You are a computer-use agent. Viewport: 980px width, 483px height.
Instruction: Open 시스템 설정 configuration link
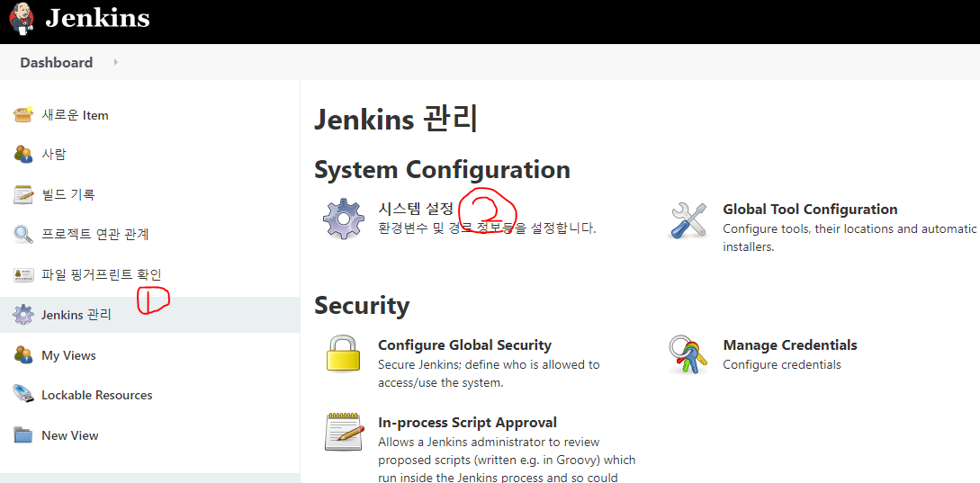(x=416, y=210)
